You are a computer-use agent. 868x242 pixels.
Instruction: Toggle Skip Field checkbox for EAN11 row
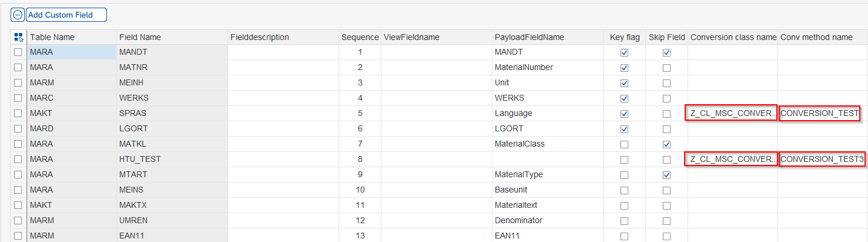(x=666, y=236)
